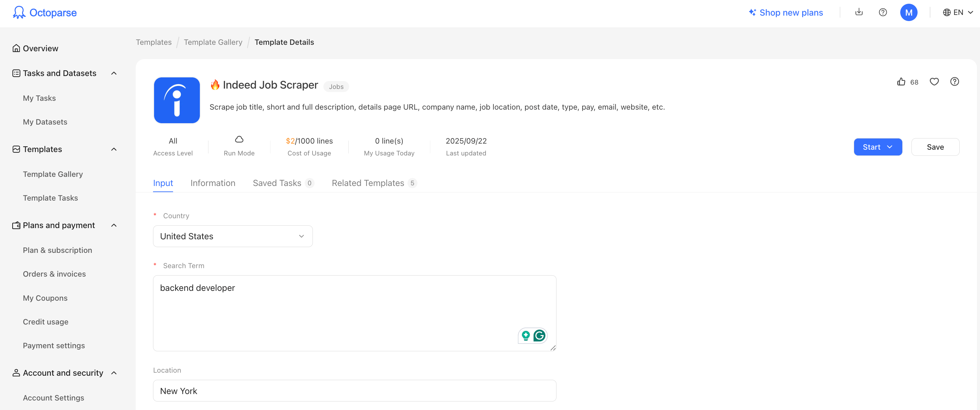
Task: Open the Start button dropdown arrow
Action: pyautogui.click(x=890, y=147)
